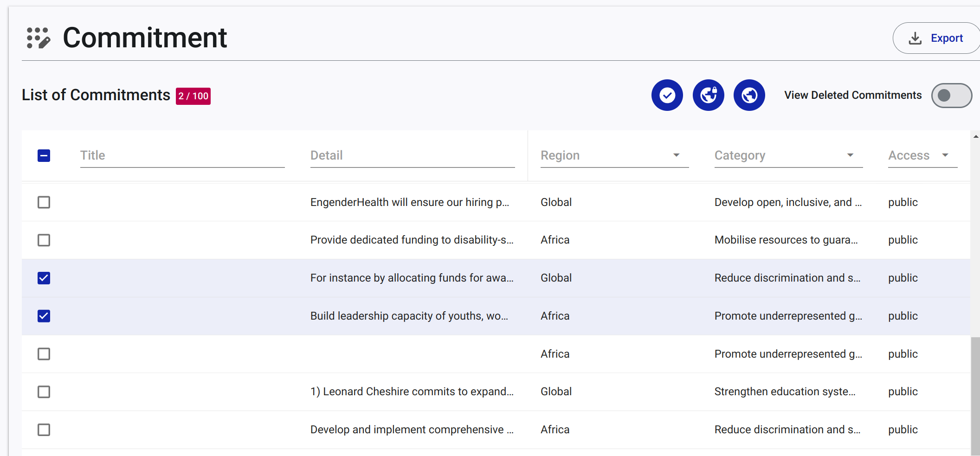Click 'For instance by allocating funds for awa...' text
980x456 pixels.
pos(412,278)
